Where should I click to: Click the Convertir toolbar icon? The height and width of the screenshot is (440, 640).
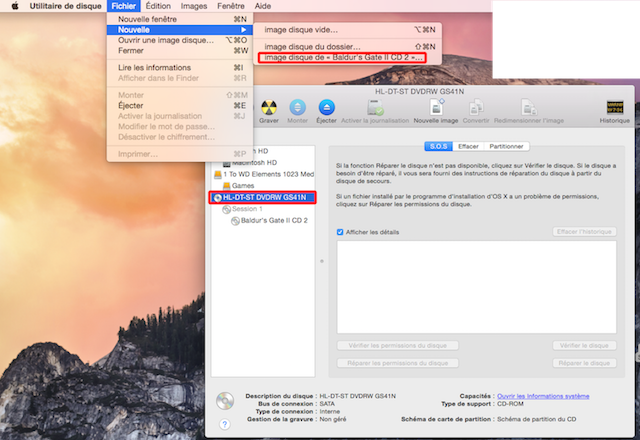476,108
